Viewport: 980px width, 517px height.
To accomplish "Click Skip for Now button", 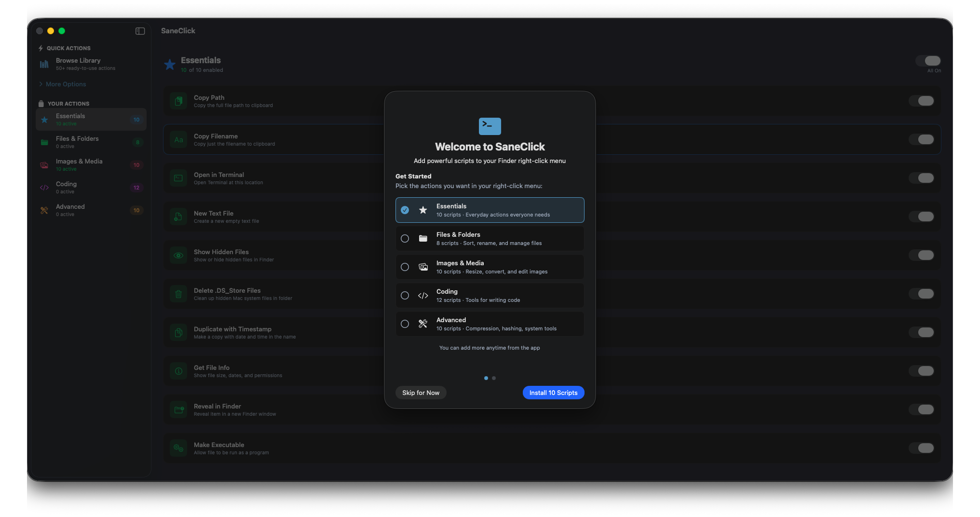I will (421, 393).
